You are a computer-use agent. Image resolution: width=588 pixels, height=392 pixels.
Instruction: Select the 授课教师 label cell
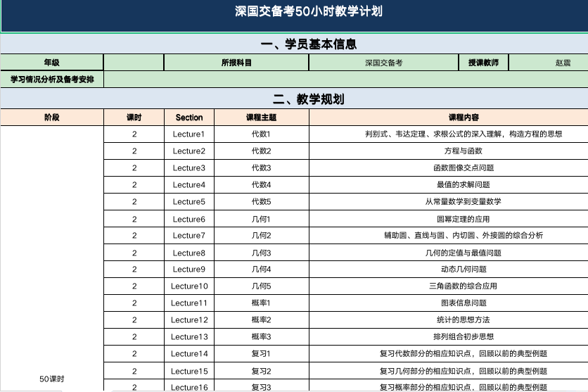483,62
